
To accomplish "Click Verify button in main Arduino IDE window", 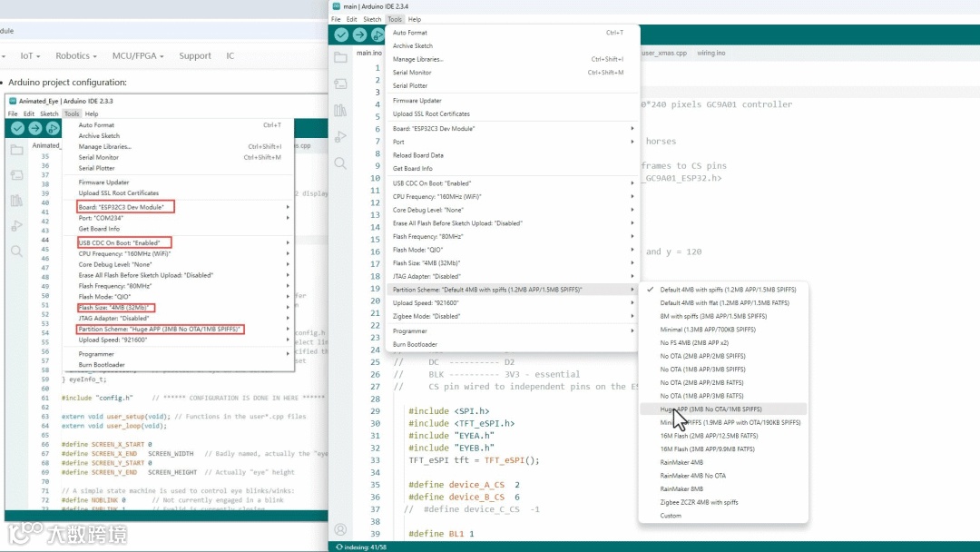I will tap(341, 34).
